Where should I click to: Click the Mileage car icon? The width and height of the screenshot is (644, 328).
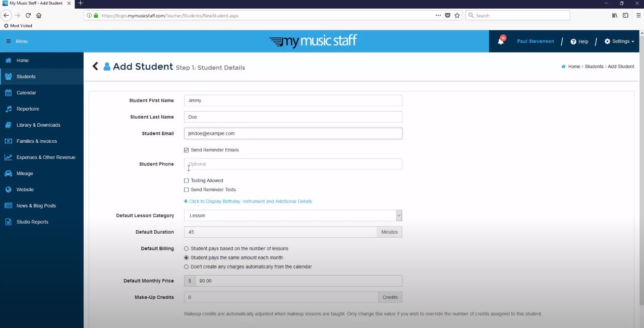coord(8,174)
